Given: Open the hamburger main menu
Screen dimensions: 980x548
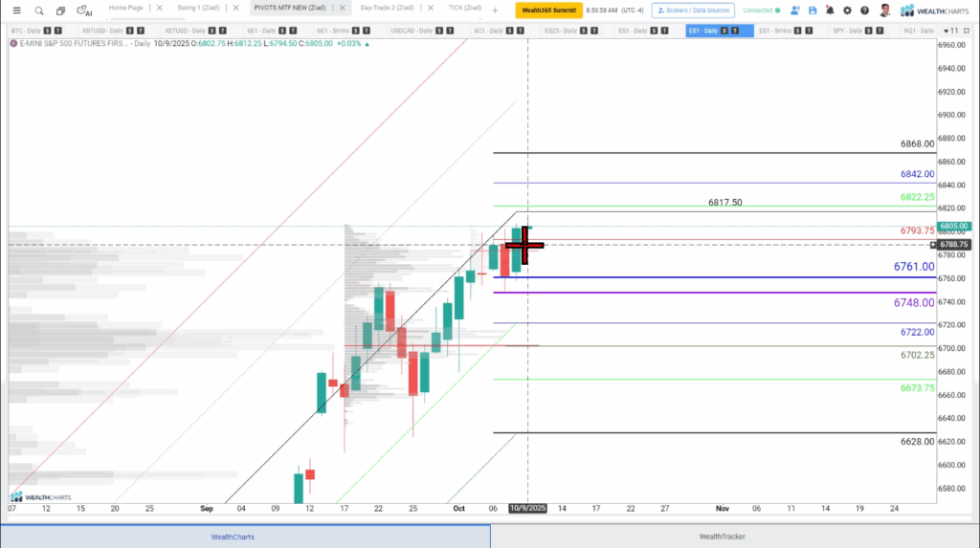Looking at the screenshot, I should (x=16, y=11).
